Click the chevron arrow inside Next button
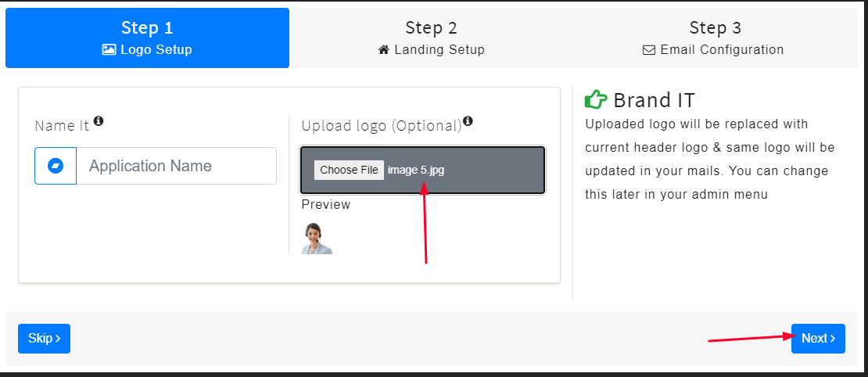Image resolution: width=868 pixels, height=377 pixels. (x=833, y=339)
